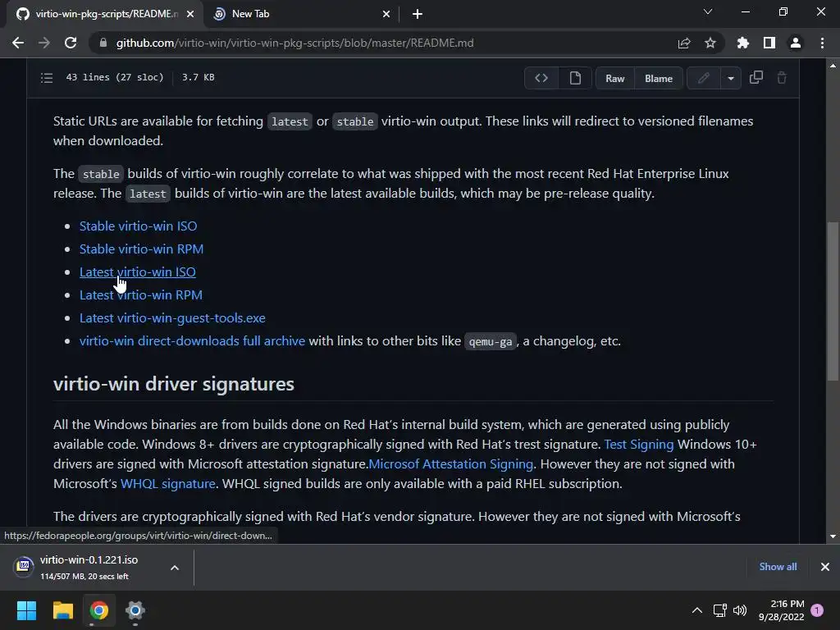The width and height of the screenshot is (840, 630).
Task: Open Settings from the taskbar
Action: (x=135, y=610)
